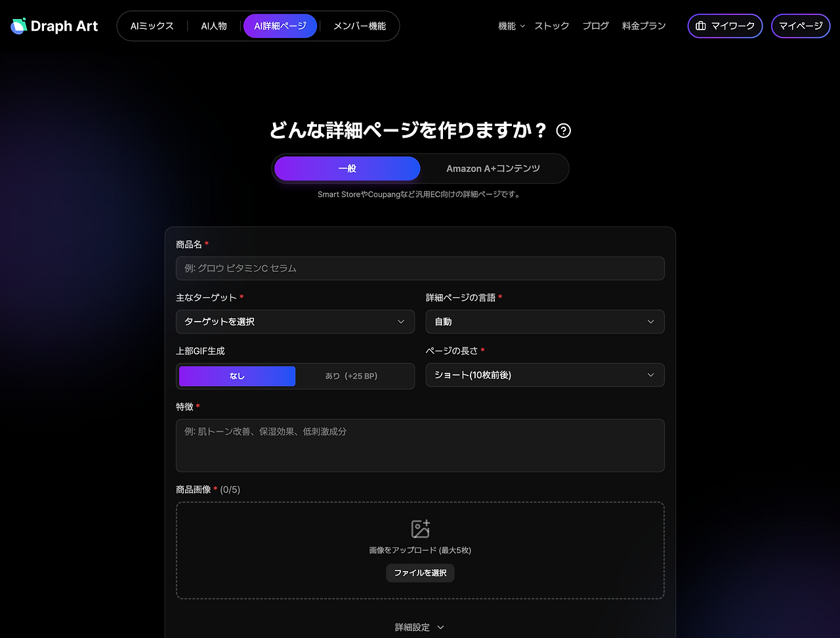Viewport: 840px width, 638px height.
Task: Select 一般 page type
Action: pos(347,169)
